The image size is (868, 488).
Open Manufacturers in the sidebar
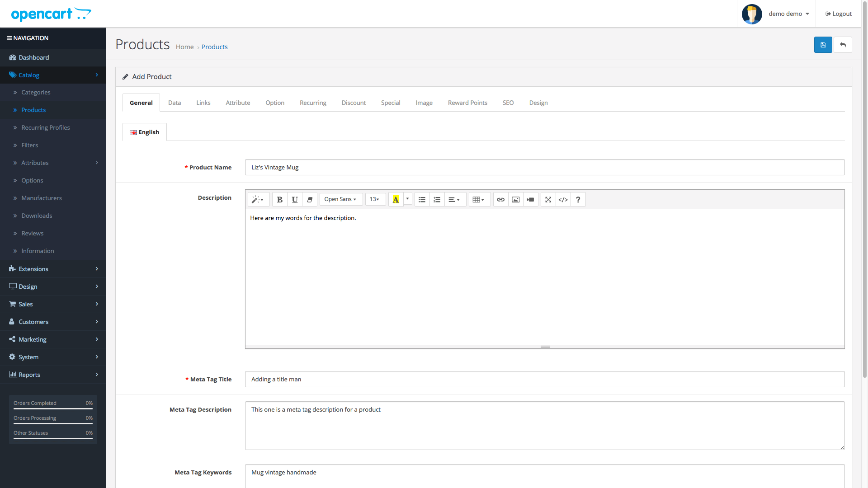point(53,198)
